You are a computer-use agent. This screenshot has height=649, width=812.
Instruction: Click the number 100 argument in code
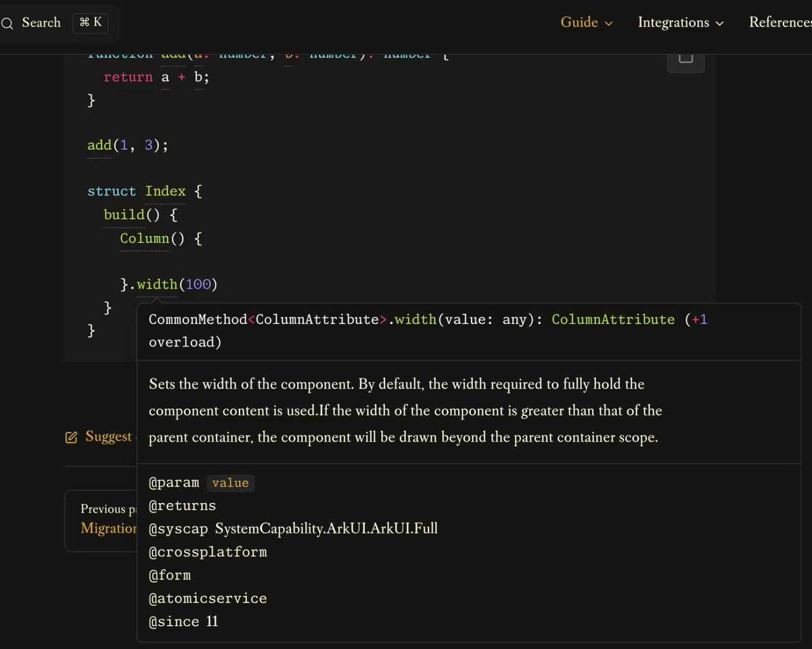pyautogui.click(x=198, y=284)
